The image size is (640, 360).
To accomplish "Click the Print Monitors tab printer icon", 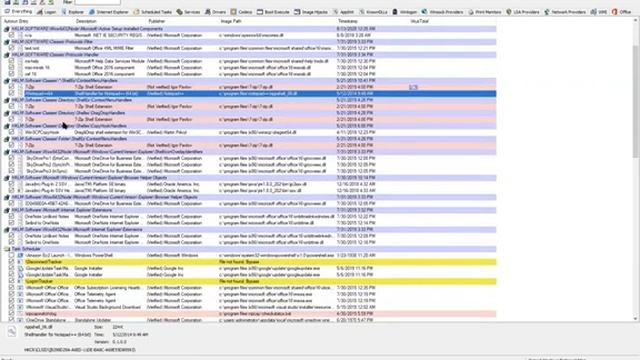I will click(x=471, y=12).
